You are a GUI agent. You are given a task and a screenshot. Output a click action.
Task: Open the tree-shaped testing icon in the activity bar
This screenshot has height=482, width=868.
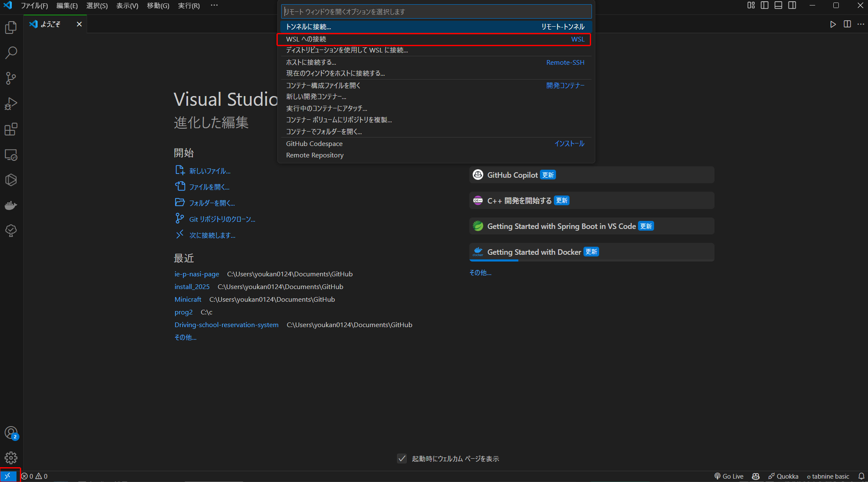[11, 231]
